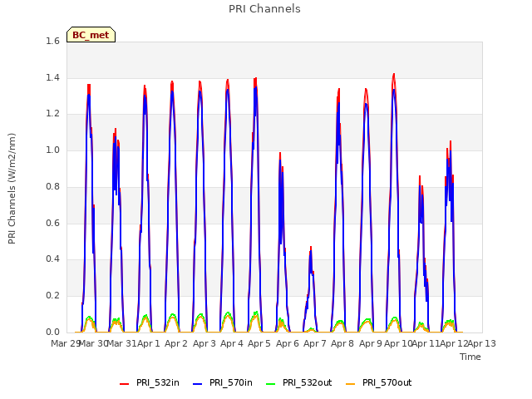This screenshot has height=399, width=532.
Task: Click the Mar 31 x-axis tick label
Action: (121, 343)
